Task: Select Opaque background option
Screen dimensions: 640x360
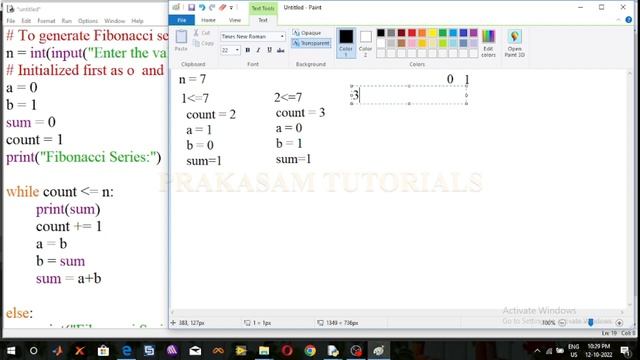Action: [x=307, y=33]
